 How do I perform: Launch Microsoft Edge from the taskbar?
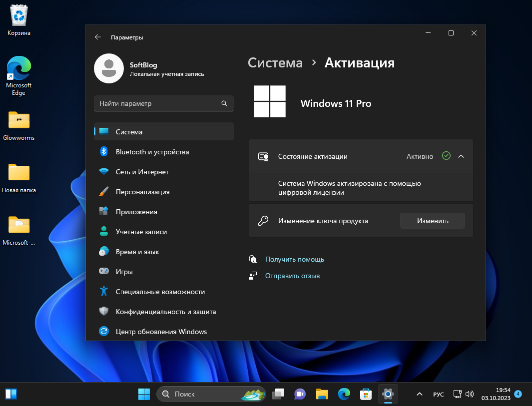tap(344, 394)
